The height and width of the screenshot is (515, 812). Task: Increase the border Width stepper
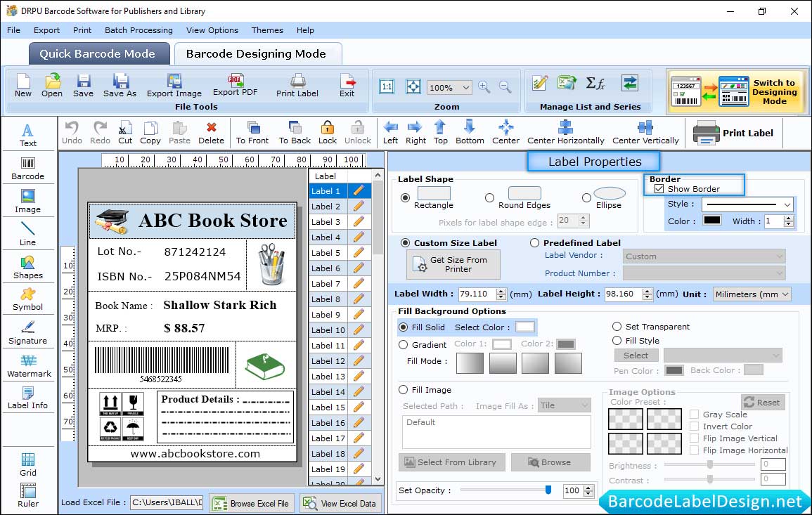pyautogui.click(x=788, y=218)
